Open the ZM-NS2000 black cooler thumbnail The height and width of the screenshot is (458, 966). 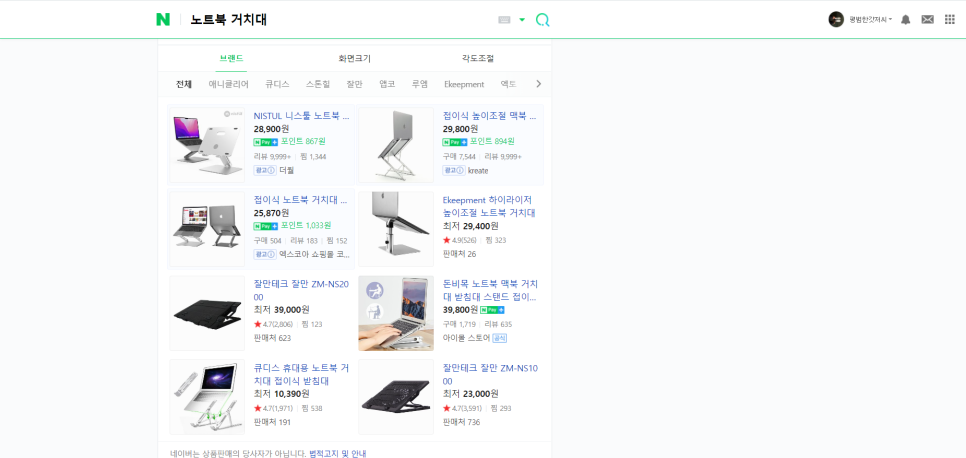pyautogui.click(x=207, y=313)
